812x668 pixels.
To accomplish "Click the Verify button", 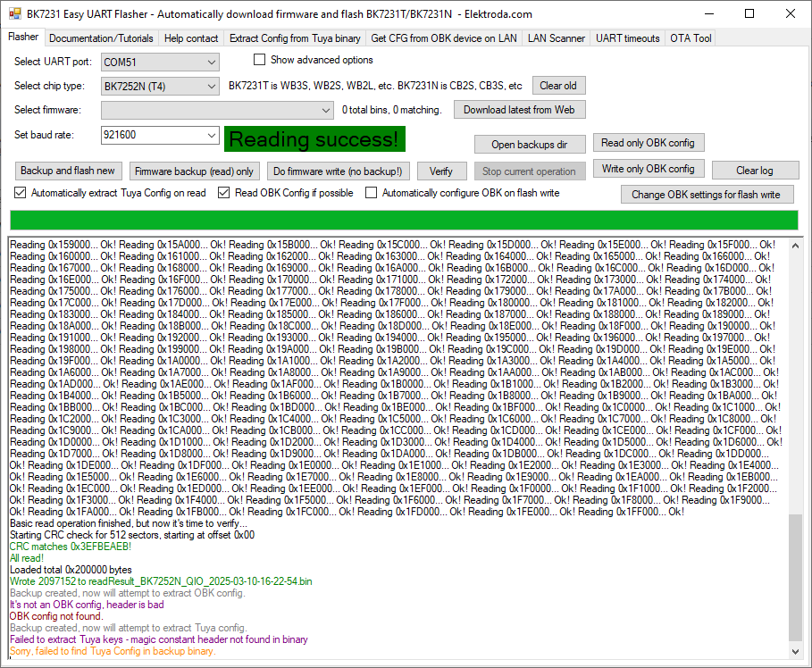I will coord(441,171).
